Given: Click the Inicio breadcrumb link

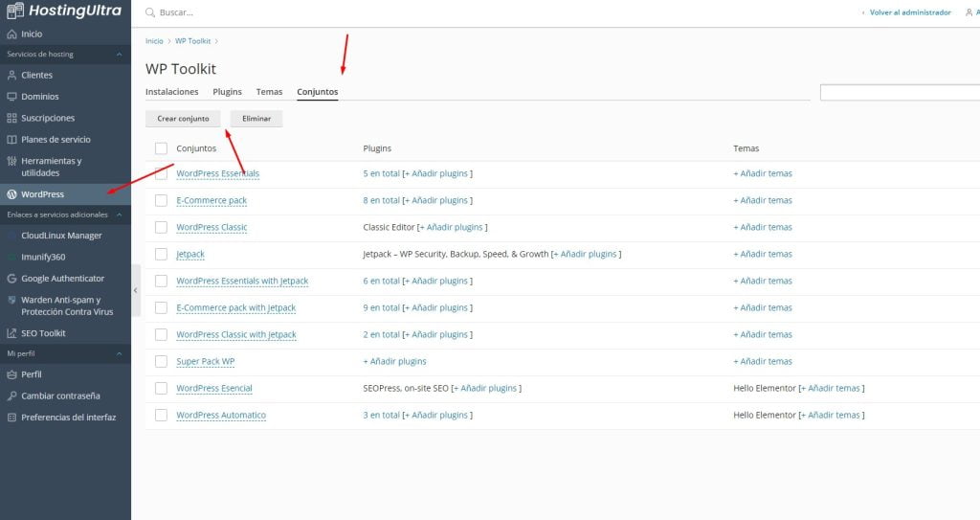Looking at the screenshot, I should click(154, 41).
